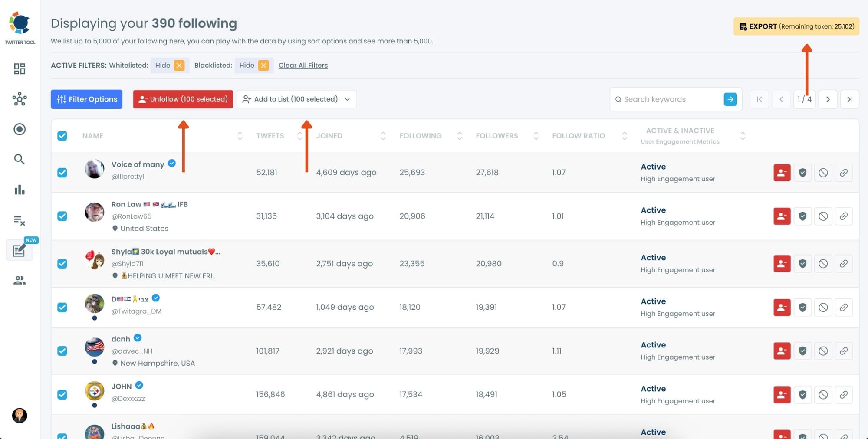The height and width of the screenshot is (439, 868).
Task: Click Clear All Filters link
Action: (303, 65)
